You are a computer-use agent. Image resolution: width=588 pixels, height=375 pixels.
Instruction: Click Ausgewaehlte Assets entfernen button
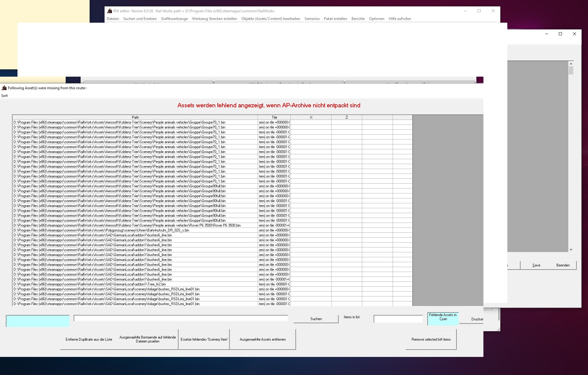[263, 339]
